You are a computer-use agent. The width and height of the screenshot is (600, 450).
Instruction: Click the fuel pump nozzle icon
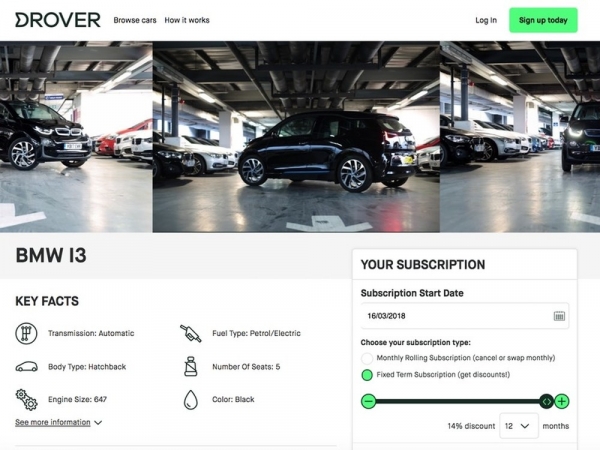pos(191,333)
